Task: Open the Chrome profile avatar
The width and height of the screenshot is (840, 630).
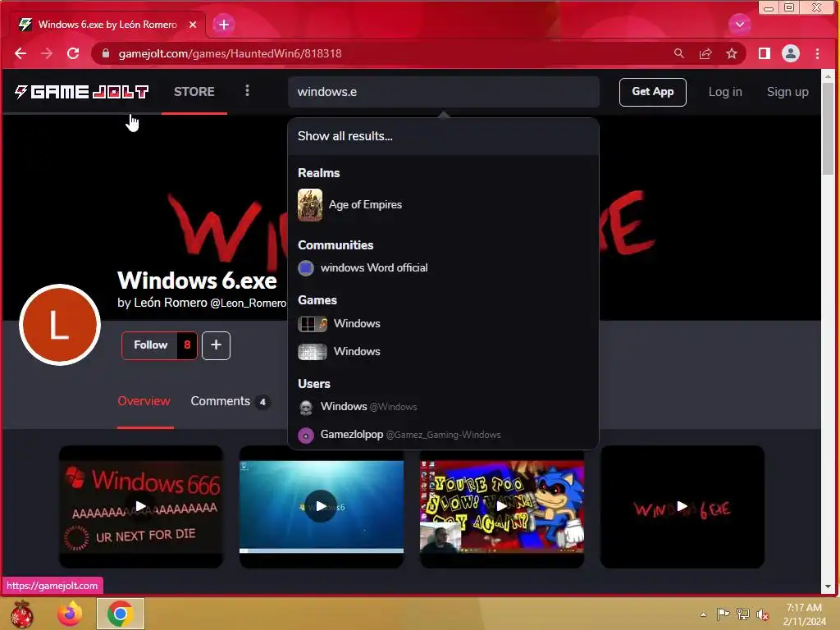Action: (x=791, y=53)
